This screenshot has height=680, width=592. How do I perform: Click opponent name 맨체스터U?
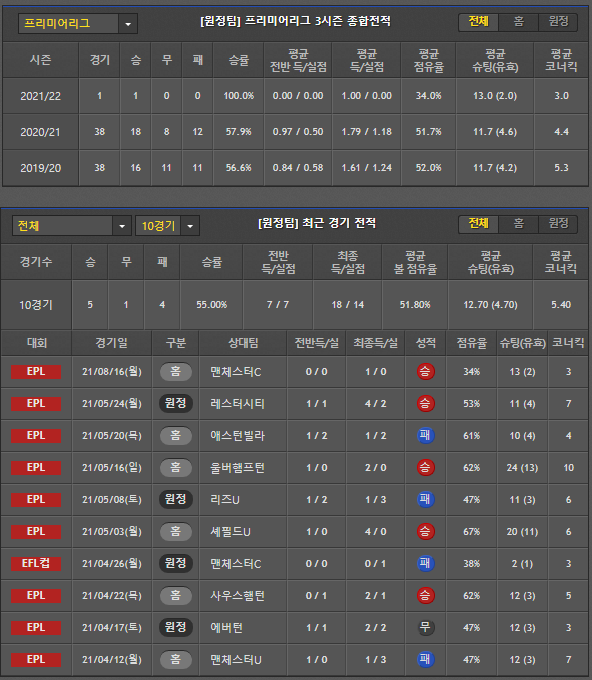pyautogui.click(x=236, y=660)
